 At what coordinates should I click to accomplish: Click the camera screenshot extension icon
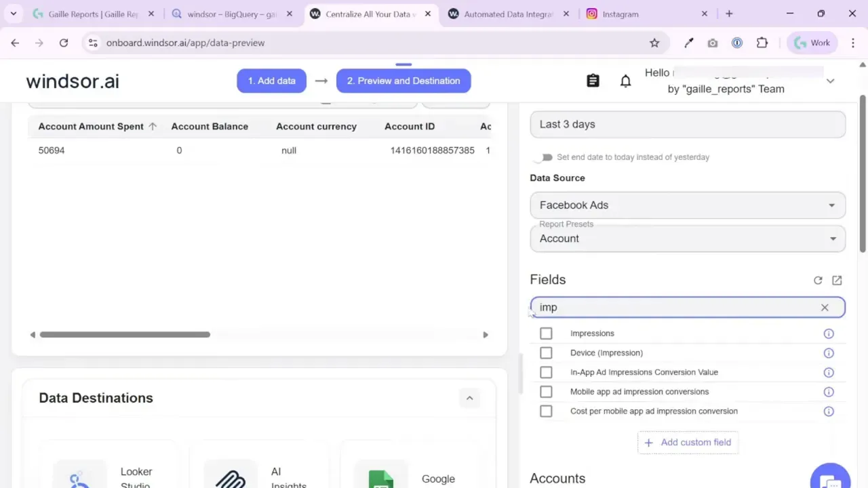(713, 43)
